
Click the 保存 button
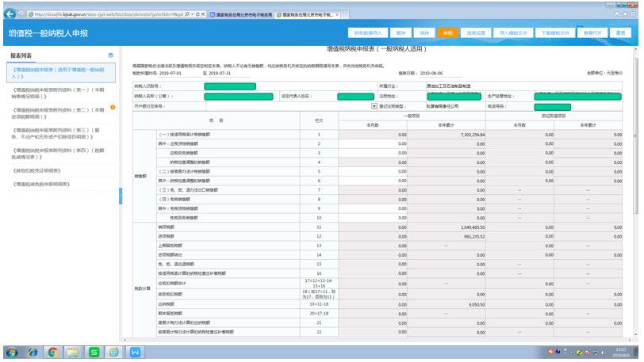pos(424,32)
